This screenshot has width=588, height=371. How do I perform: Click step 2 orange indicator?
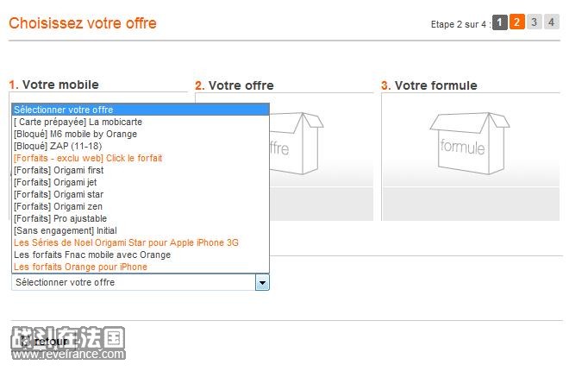(516, 22)
